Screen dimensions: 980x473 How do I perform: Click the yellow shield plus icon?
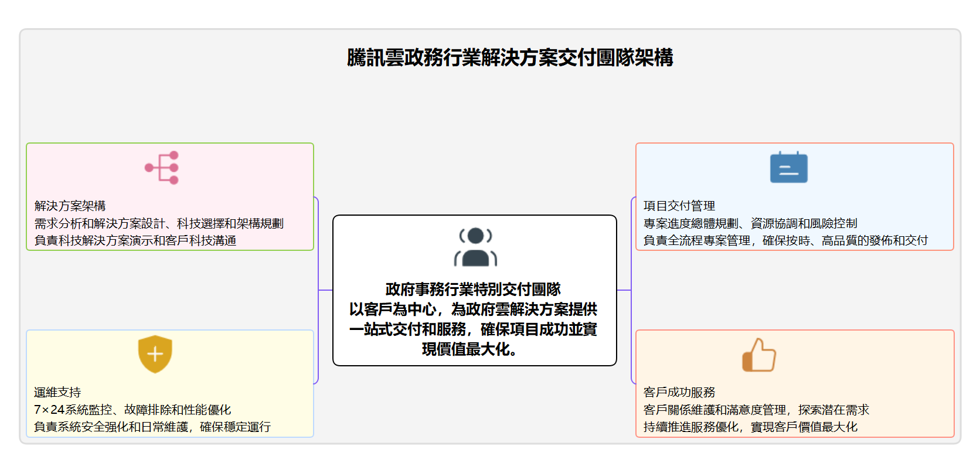[155, 354]
